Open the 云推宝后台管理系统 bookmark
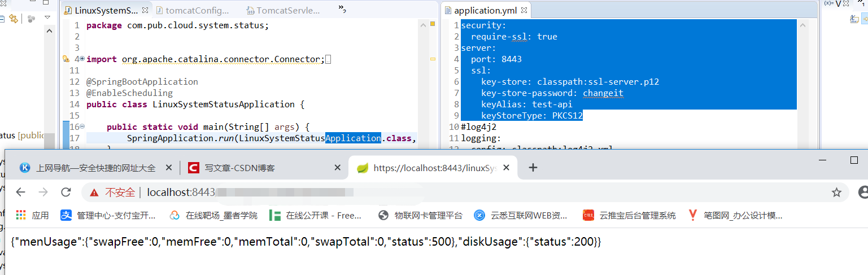This screenshot has height=275, width=868. click(629, 215)
